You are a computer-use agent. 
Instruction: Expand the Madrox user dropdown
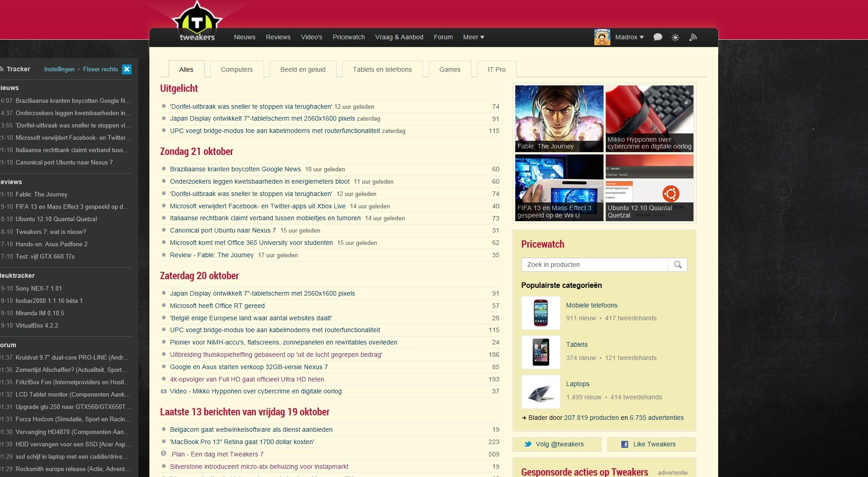point(629,37)
